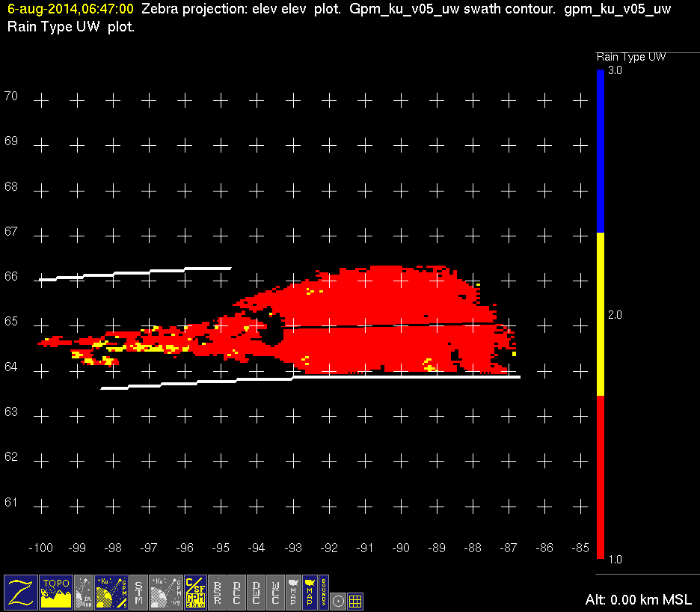700x612 pixels.
Task: Toggle the DWC overlay icon
Action: (257, 592)
